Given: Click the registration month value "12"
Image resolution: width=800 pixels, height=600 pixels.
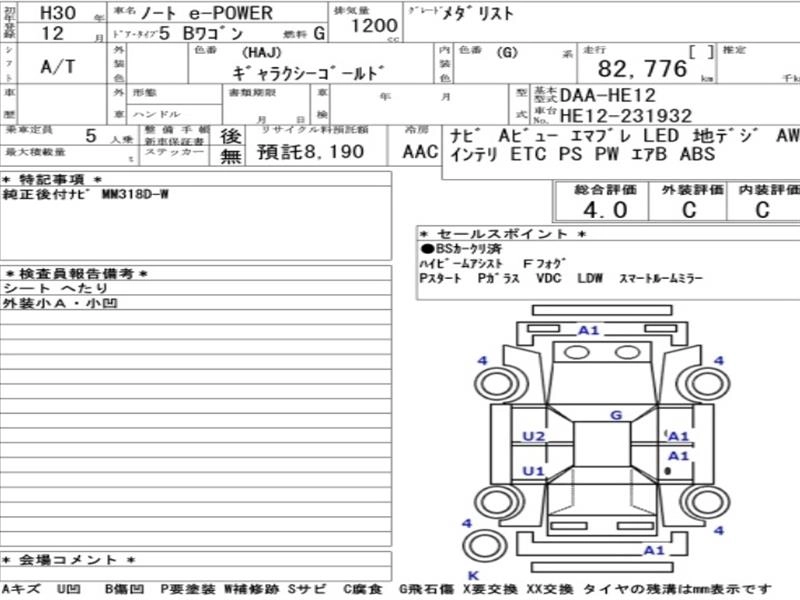Looking at the screenshot, I should pos(53,34).
